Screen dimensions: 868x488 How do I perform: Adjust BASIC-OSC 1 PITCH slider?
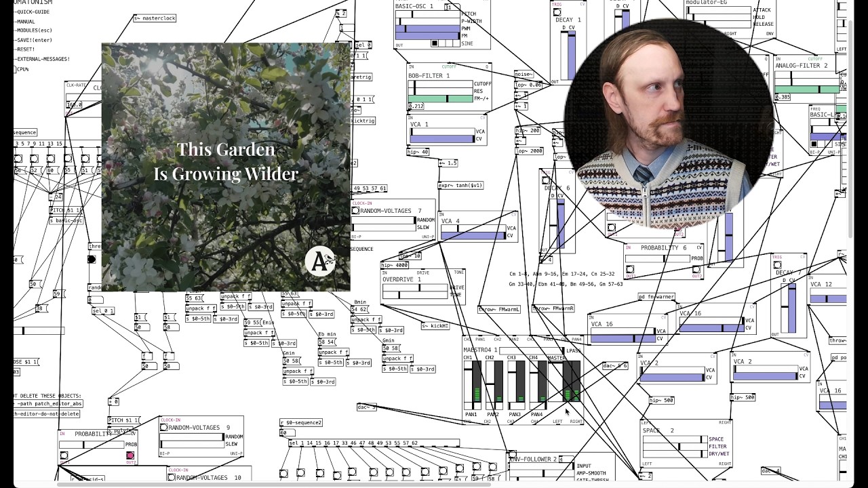click(427, 14)
